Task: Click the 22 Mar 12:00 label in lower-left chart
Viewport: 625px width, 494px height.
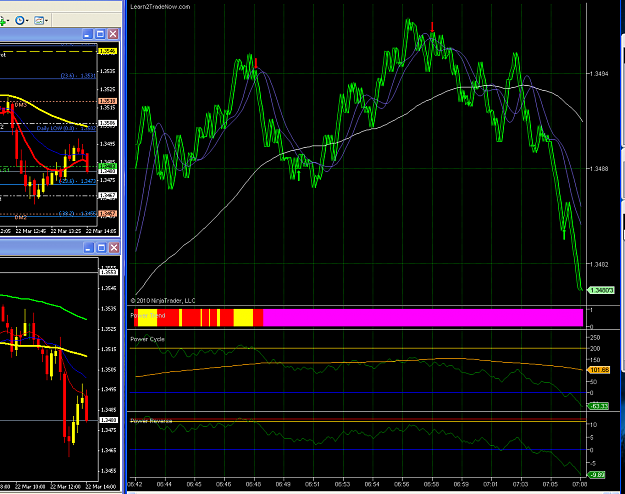Action: [65, 487]
